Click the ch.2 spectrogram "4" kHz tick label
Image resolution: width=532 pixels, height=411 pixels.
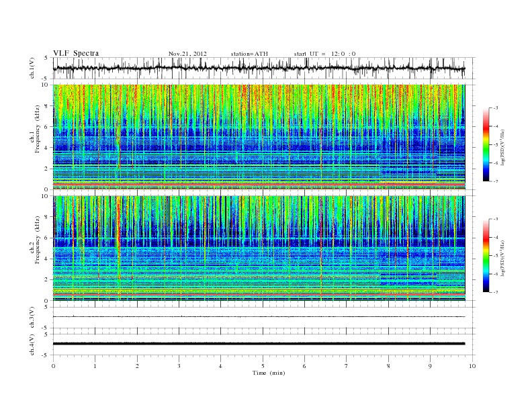[x=47, y=259]
